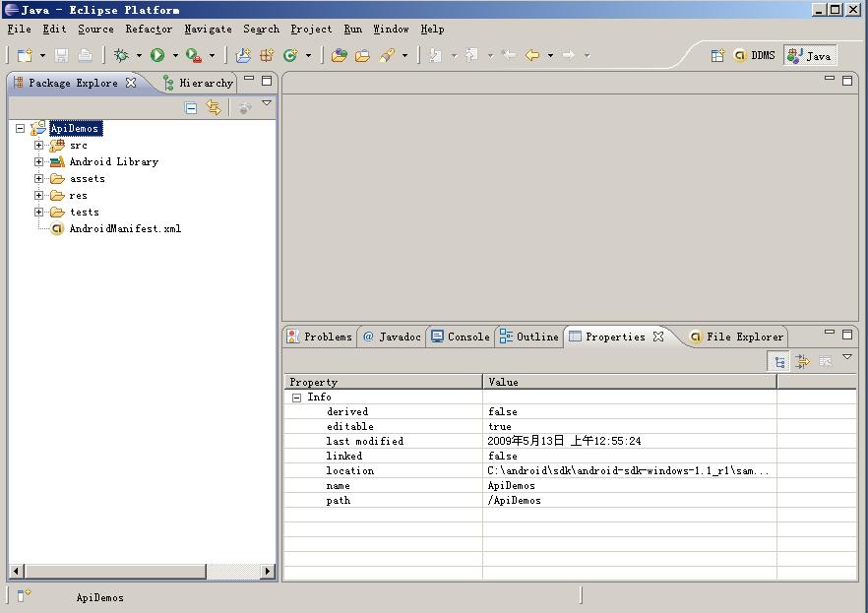Screen dimensions: 868x613
Task: Toggle Show Advanced Properties button
Action: pyautogui.click(x=802, y=362)
